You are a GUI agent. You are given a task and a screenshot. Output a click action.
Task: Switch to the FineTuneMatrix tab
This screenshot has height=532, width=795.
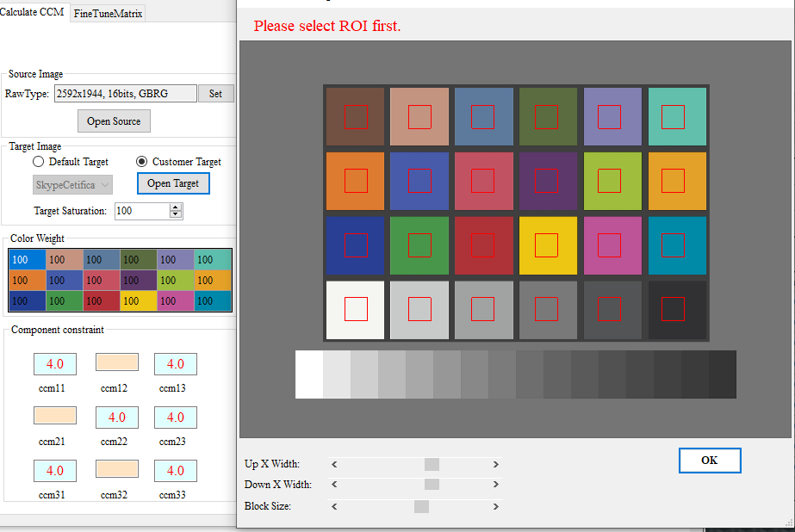[109, 14]
